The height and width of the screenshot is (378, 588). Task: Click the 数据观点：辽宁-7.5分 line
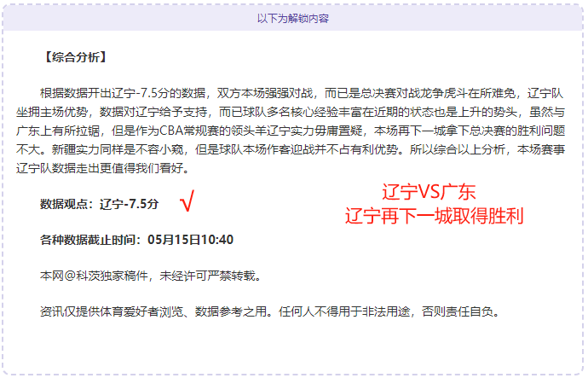pyautogui.click(x=100, y=204)
